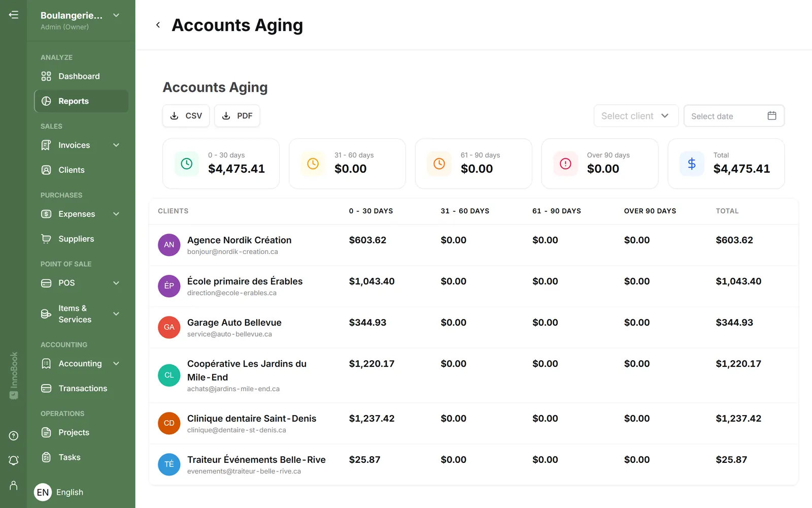Open Suppliers in the sidebar

81,239
